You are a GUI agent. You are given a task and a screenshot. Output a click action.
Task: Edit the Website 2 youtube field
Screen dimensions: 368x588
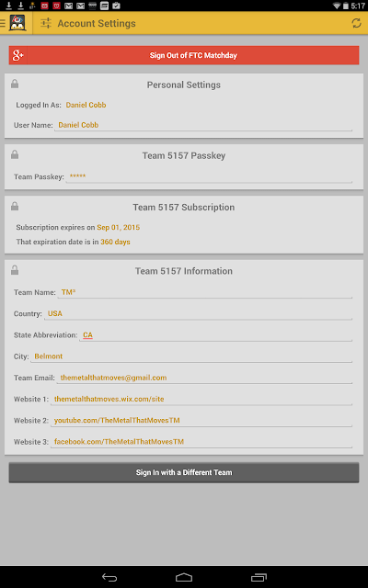click(x=201, y=421)
